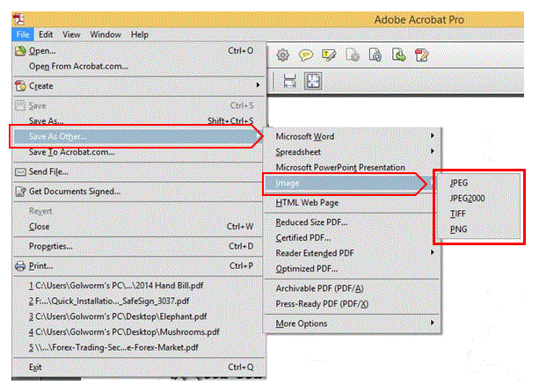
Task: Choose Open... from the File menu
Action: pyautogui.click(x=139, y=51)
